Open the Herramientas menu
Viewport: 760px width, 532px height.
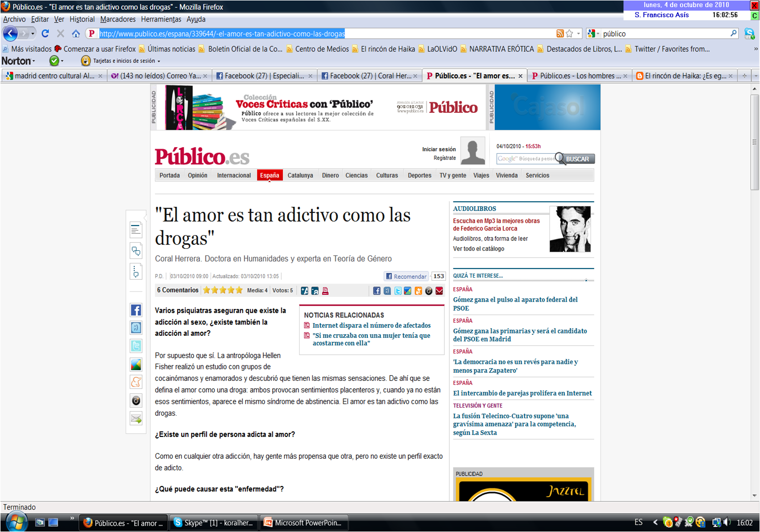point(161,19)
